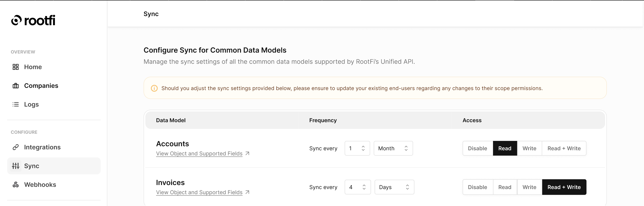
Task: Open the Companies page from sidebar
Action: [41, 86]
